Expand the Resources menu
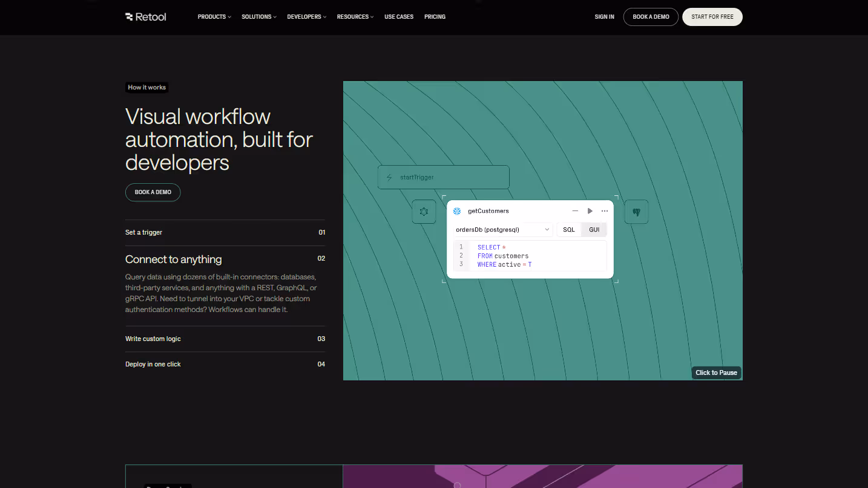 [x=355, y=17]
